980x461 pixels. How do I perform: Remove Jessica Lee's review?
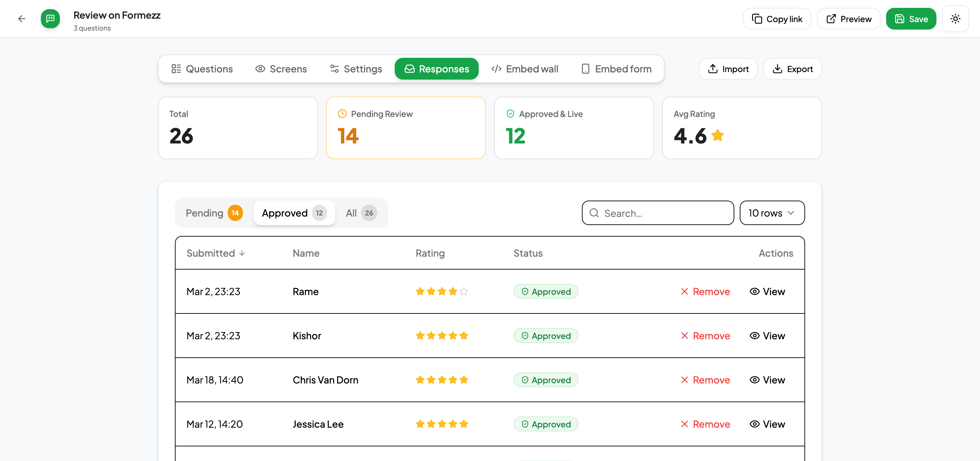coord(705,424)
